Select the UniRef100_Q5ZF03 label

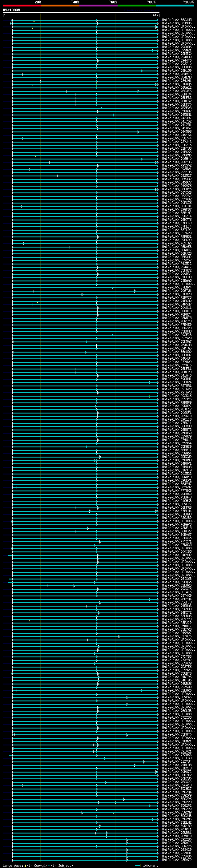(x=177, y=108)
